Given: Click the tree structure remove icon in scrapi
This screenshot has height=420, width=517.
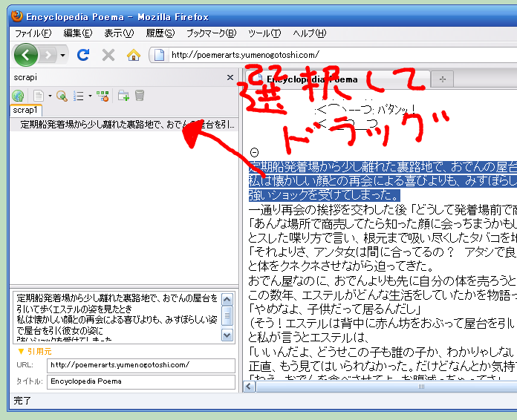Looking at the screenshot, I should (103, 96).
